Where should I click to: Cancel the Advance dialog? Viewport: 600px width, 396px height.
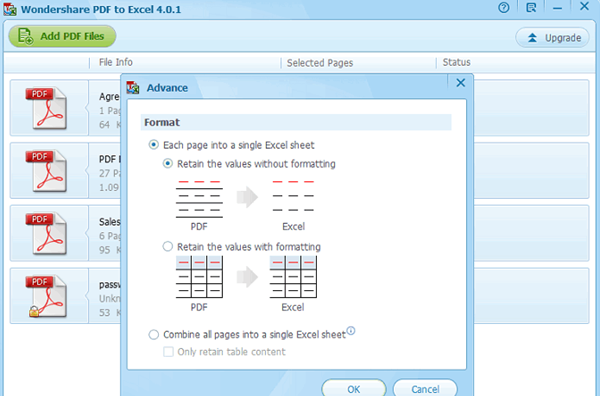pos(425,389)
